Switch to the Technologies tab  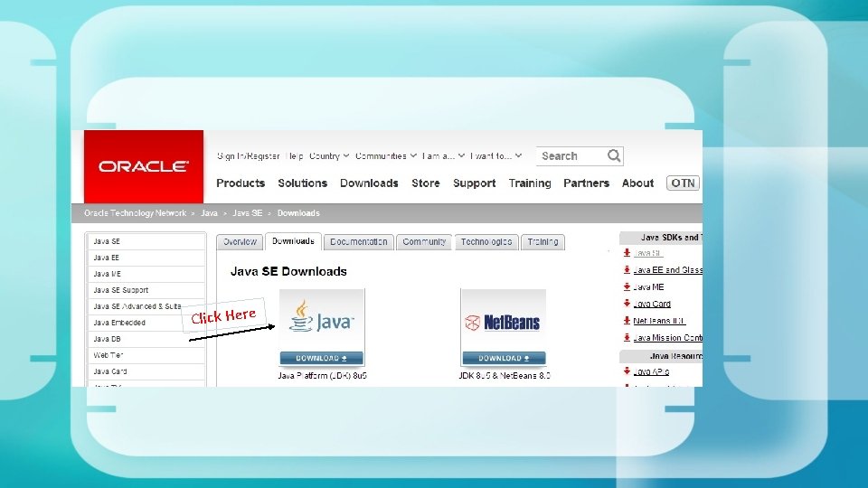486,242
